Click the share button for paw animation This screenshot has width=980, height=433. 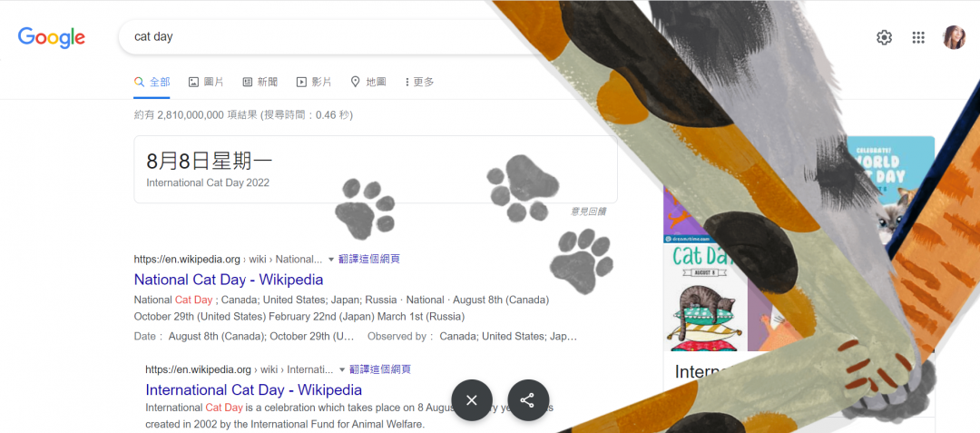528,400
